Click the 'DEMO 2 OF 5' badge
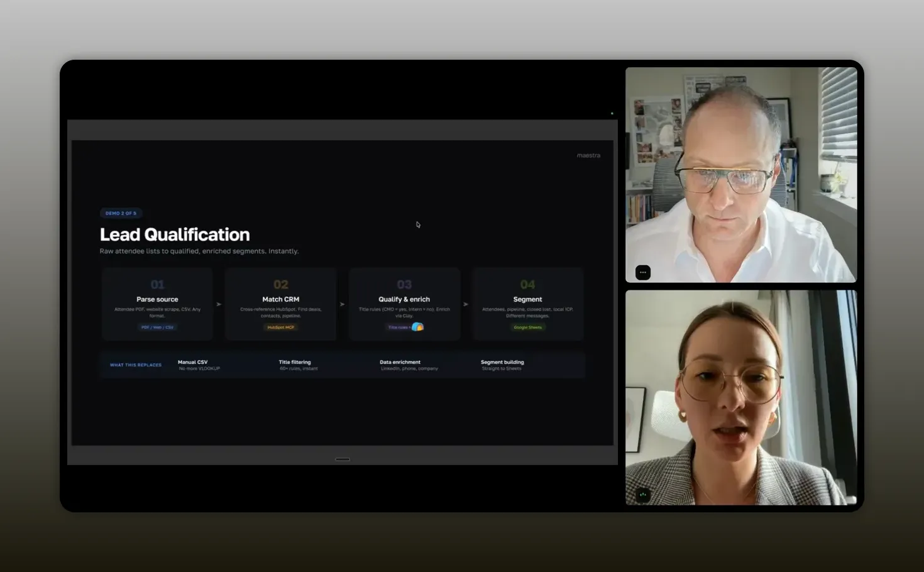The height and width of the screenshot is (572, 924). tap(121, 213)
